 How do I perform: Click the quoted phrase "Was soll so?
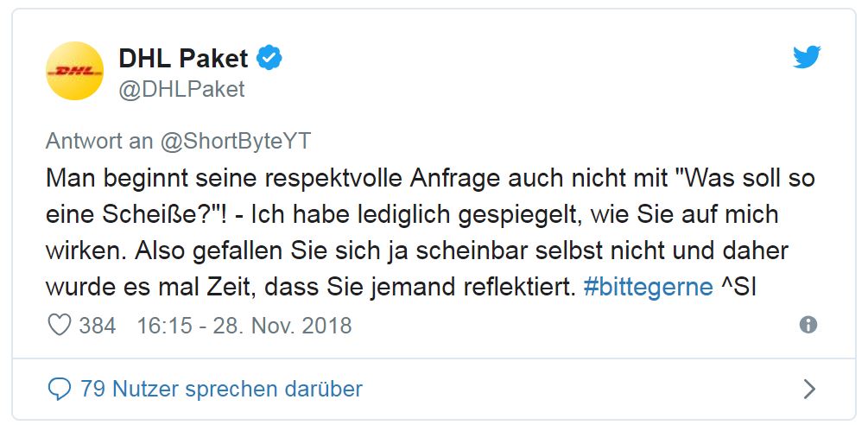coord(744,180)
